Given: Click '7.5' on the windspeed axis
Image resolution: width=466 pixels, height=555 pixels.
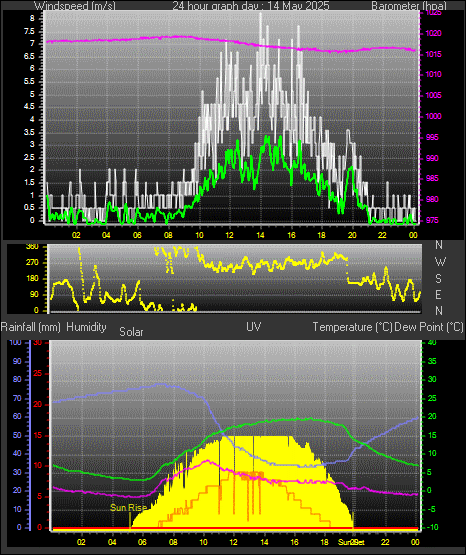Looking at the screenshot, I should [29, 31].
